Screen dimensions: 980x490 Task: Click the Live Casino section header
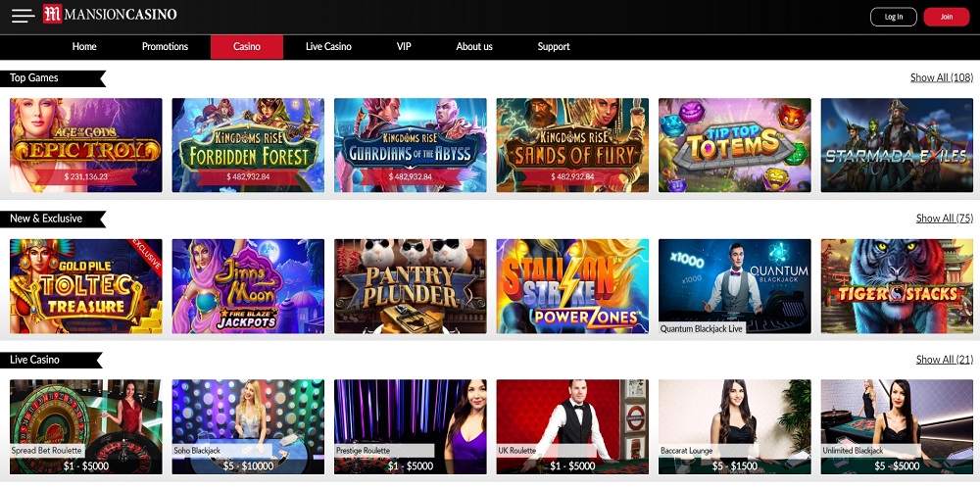pos(51,360)
